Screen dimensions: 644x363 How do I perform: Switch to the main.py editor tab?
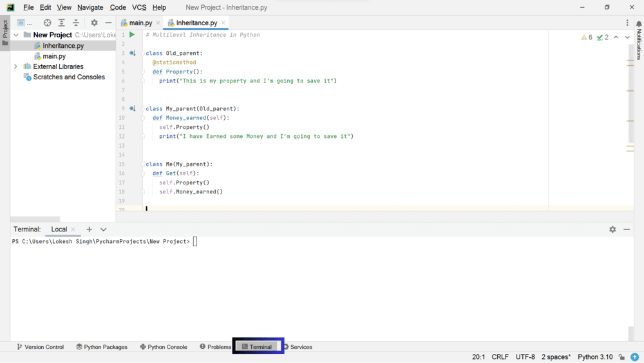coord(140,23)
